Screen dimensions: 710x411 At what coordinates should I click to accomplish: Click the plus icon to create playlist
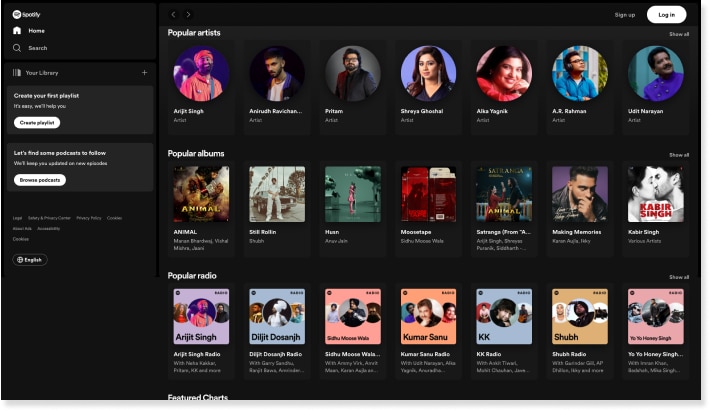coord(144,72)
